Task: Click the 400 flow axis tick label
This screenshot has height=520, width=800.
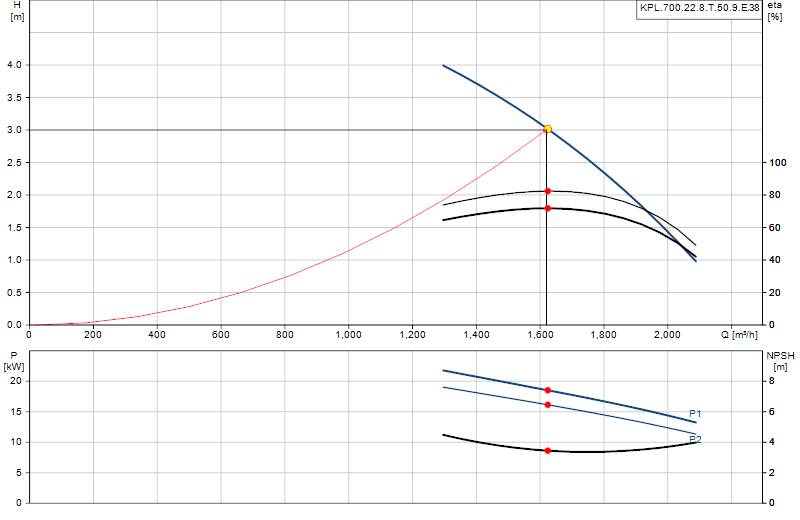Action: coord(157,335)
